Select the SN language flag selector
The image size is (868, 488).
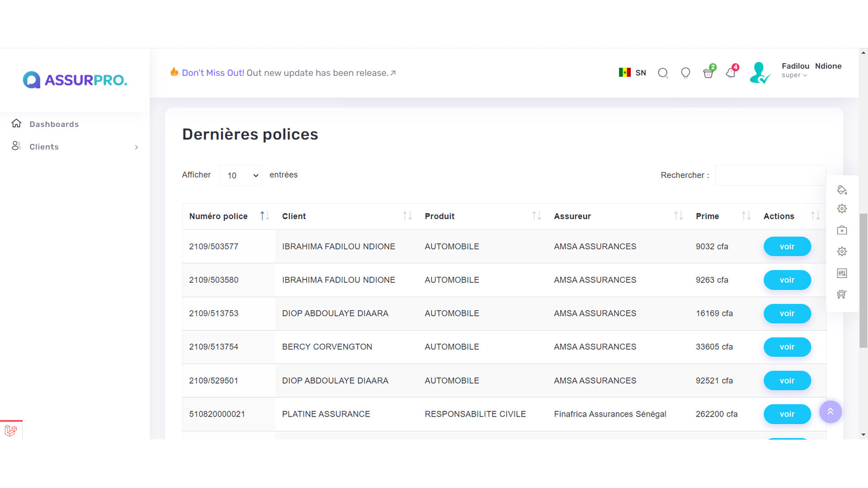[x=632, y=73]
